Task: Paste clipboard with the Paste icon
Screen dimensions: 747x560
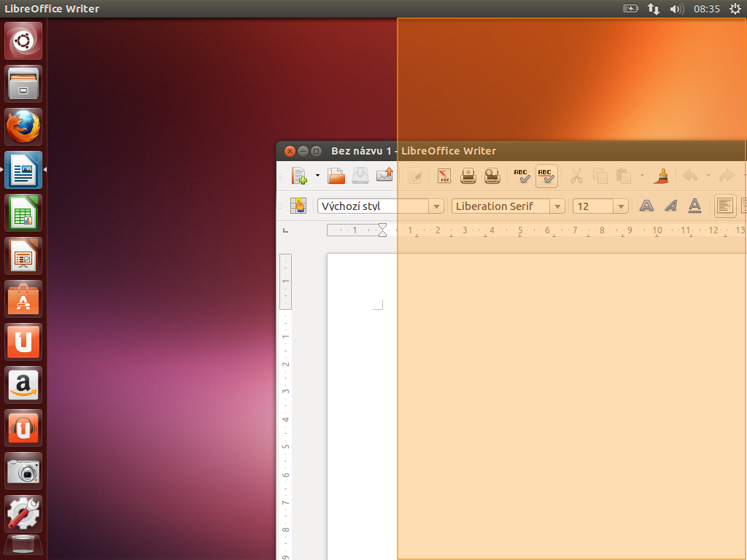Action: [623, 176]
